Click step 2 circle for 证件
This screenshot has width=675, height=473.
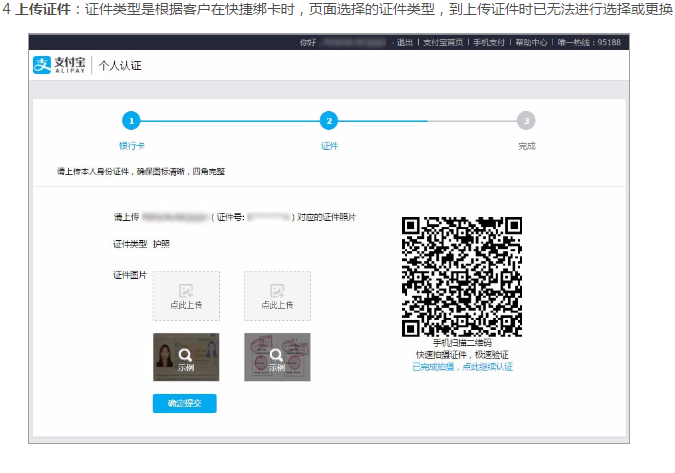pos(328,121)
